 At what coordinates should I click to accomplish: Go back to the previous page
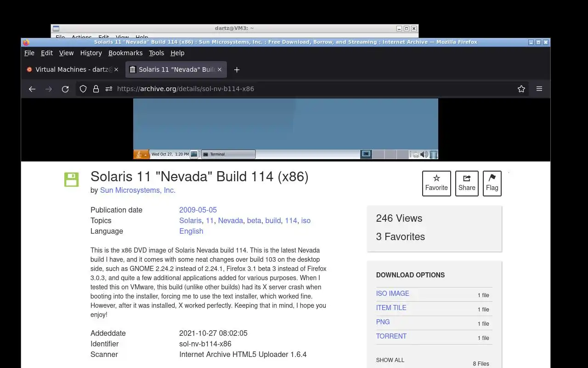(32, 89)
